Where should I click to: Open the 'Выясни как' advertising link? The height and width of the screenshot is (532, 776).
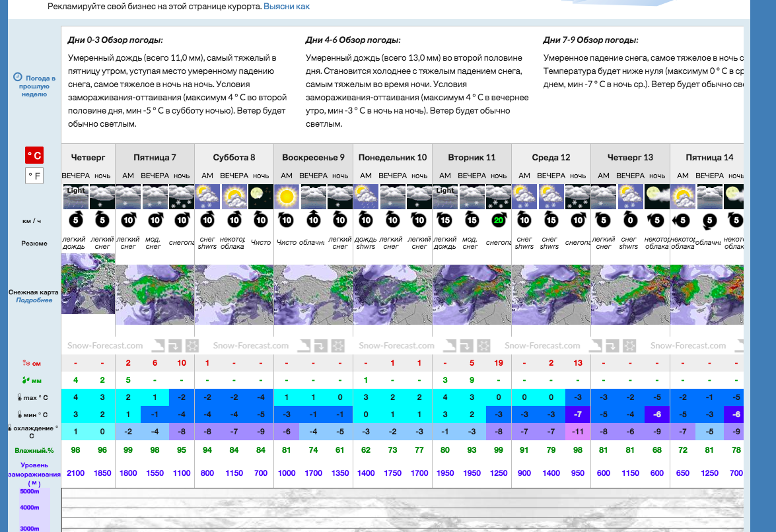tap(287, 7)
